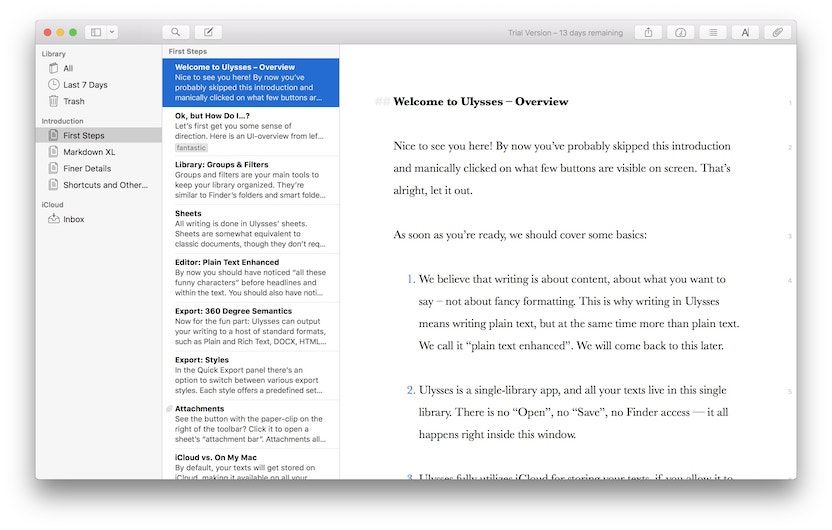Open the iCloud Inbox
Image resolution: width=832 pixels, height=530 pixels.
tap(73, 219)
